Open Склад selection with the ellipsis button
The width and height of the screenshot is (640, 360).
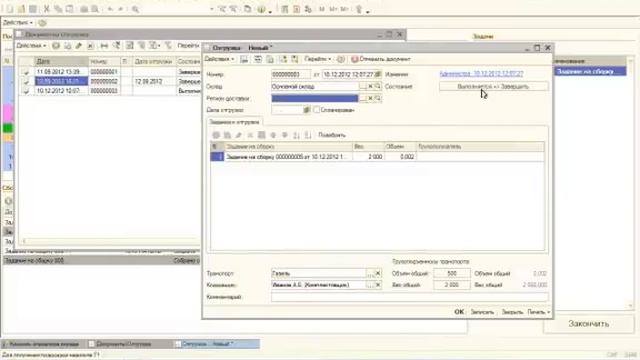coord(363,87)
